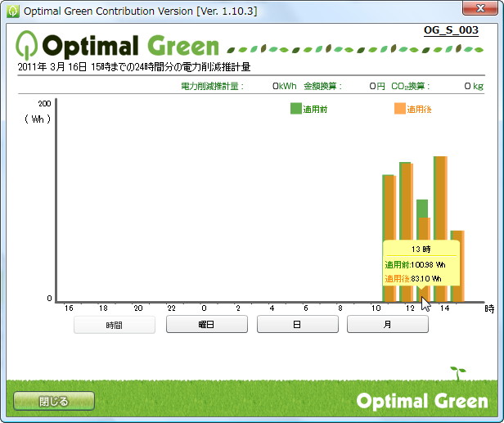Viewport: 504px width, 423px height.
Task: Click the Optimal Green title bar icon
Action: point(13,11)
